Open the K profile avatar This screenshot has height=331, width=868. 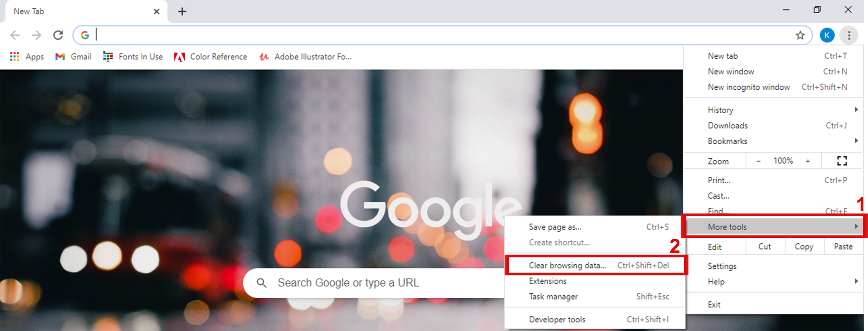coord(827,35)
